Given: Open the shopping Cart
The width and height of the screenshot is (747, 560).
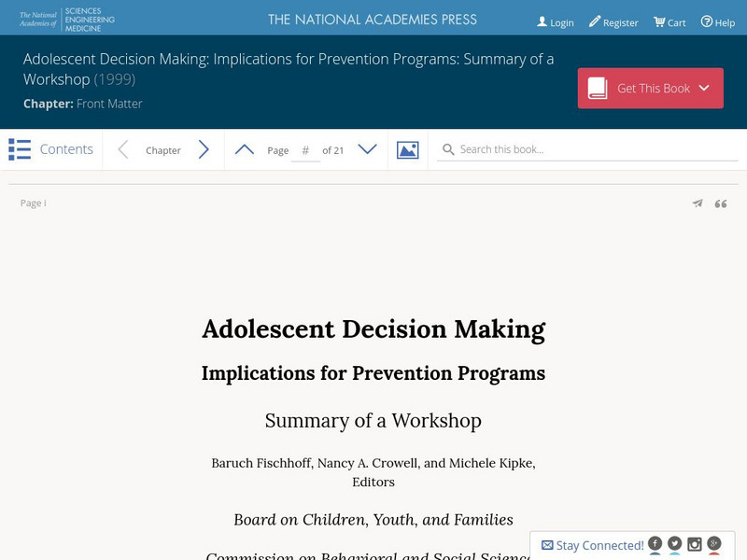Looking at the screenshot, I should coord(670,21).
